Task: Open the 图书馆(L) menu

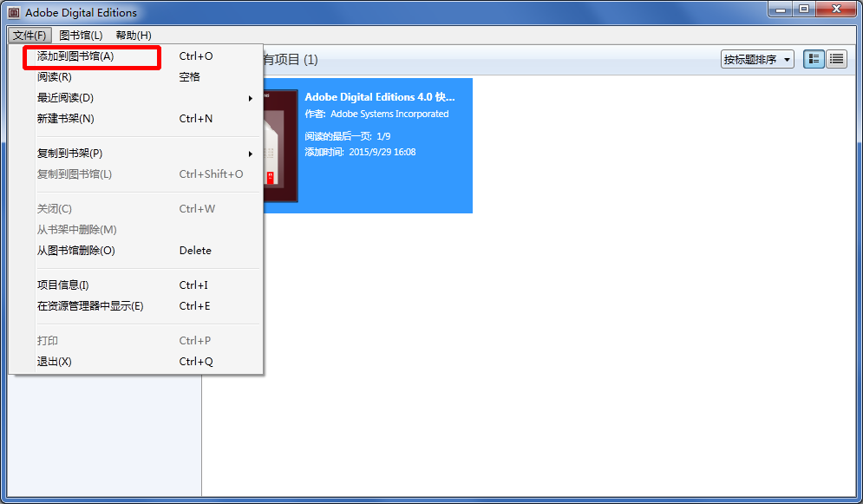Action: 81,36
